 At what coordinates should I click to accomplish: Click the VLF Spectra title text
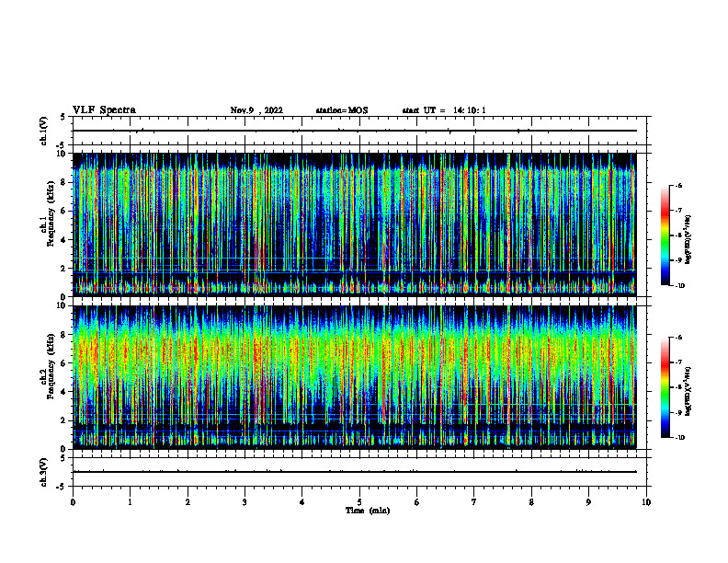(104, 110)
